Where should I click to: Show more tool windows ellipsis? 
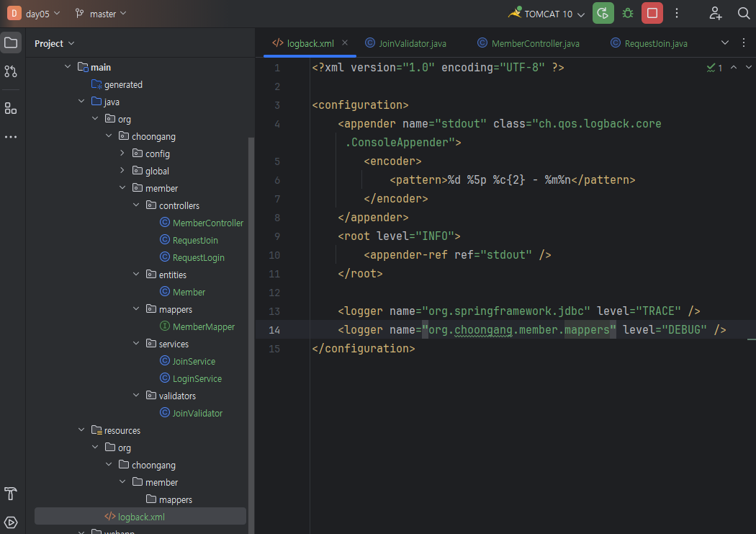click(11, 137)
